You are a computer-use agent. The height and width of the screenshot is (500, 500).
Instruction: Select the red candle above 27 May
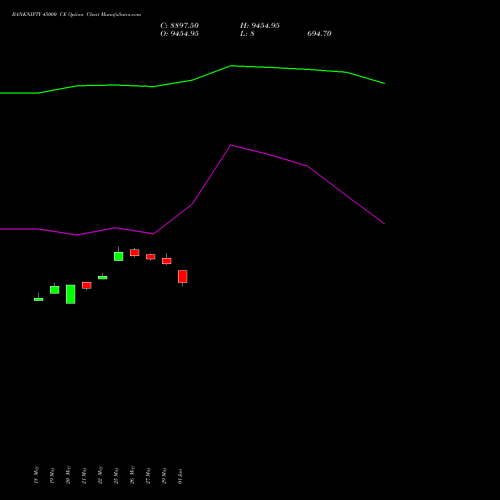[x=151, y=257]
